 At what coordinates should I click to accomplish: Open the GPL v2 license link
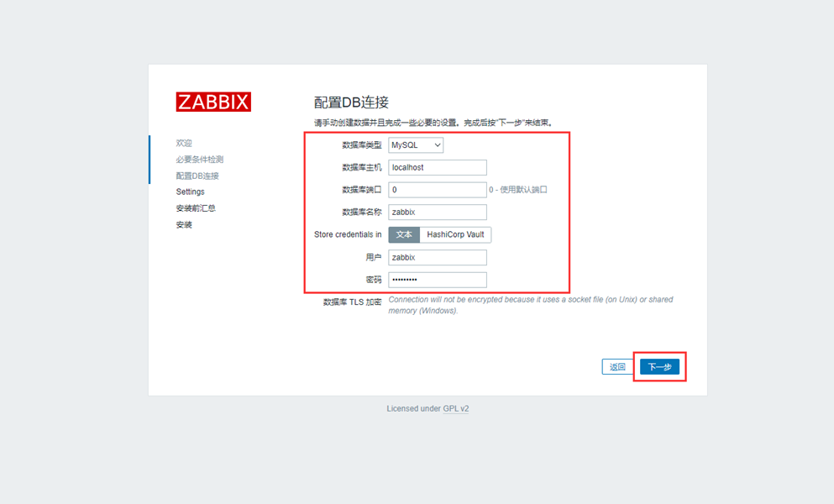point(456,409)
